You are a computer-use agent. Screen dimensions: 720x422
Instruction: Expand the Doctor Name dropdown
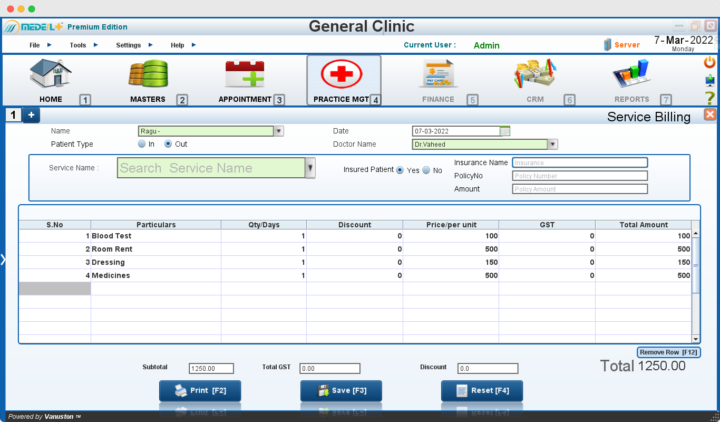pos(552,144)
